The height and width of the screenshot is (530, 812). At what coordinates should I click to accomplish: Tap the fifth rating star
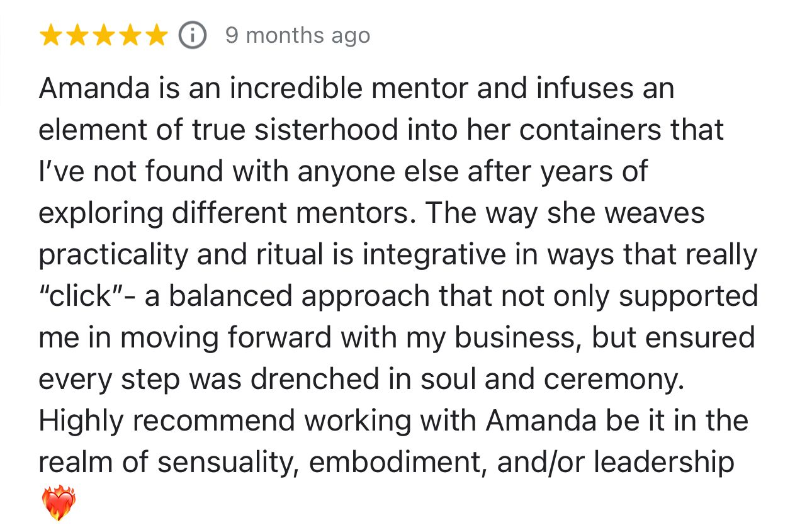tap(155, 36)
